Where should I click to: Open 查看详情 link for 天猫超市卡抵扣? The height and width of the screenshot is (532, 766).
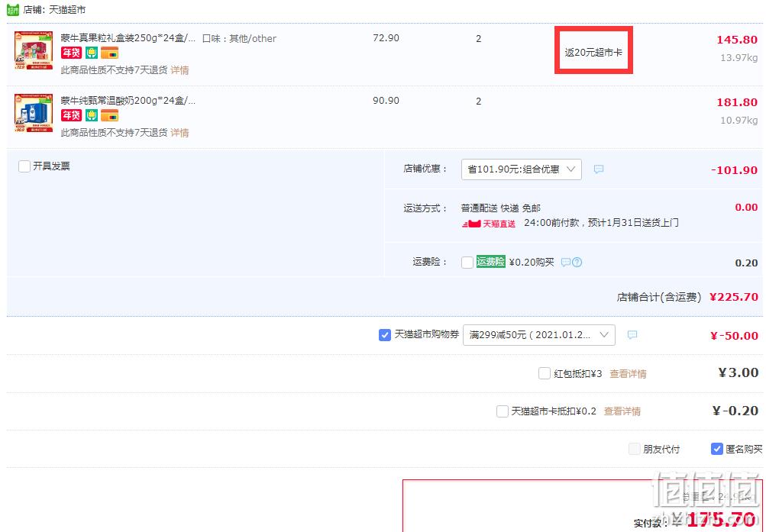(622, 411)
